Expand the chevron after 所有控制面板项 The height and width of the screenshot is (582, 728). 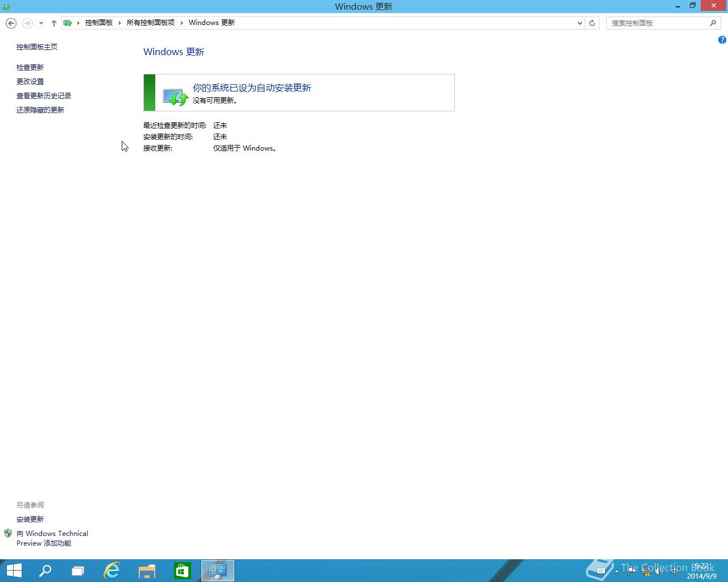pyautogui.click(x=182, y=23)
